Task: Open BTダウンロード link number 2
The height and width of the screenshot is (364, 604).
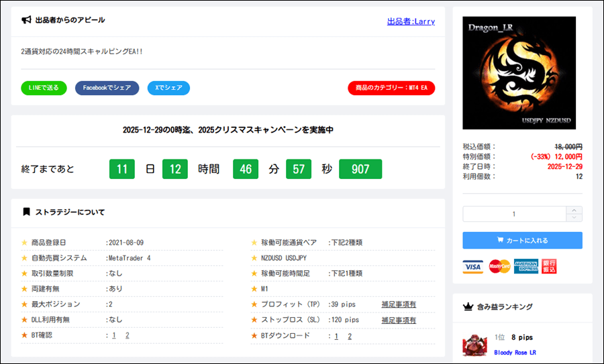Action: coord(350,336)
